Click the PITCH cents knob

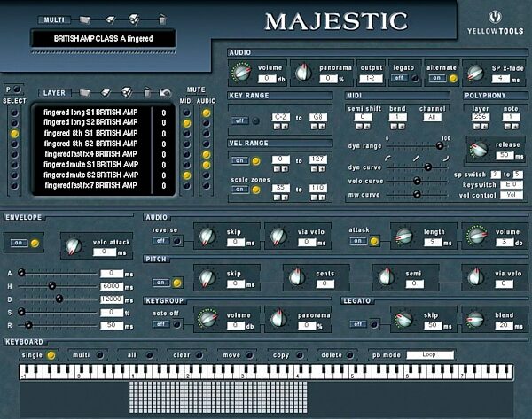(x=297, y=277)
